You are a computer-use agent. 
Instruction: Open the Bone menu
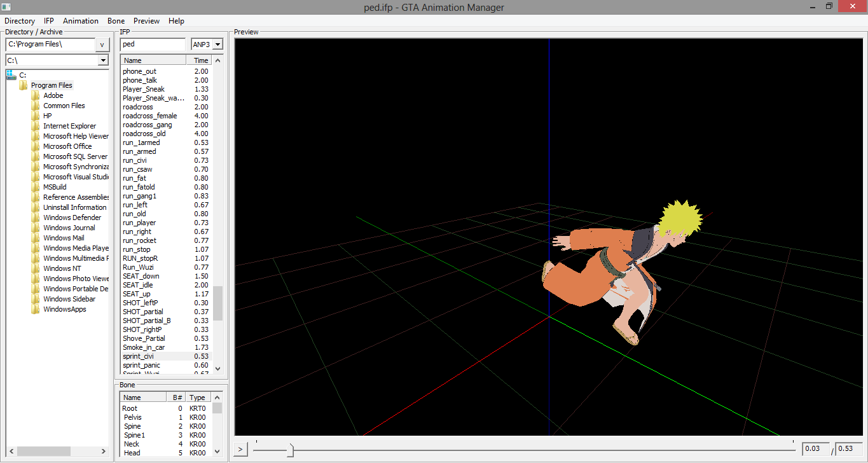tap(116, 21)
